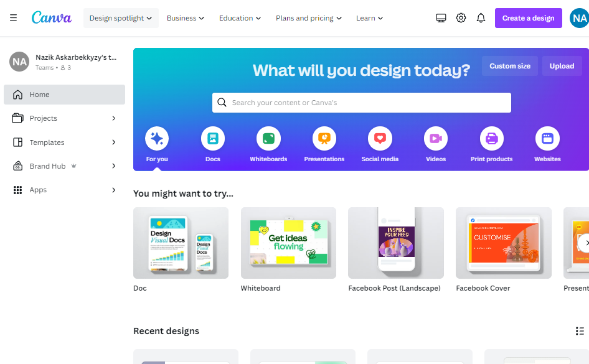Image resolution: width=589 pixels, height=364 pixels.
Task: Click the desktop app monitor icon
Action: coord(441,18)
